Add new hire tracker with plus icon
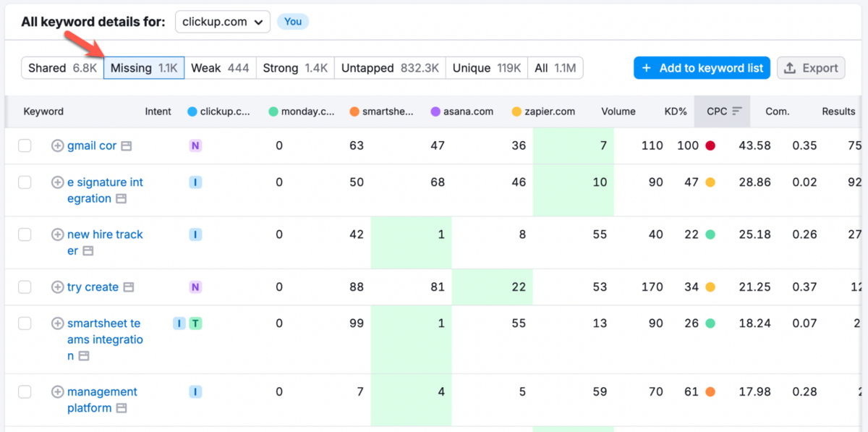Viewport: 868px width, 432px height. coord(57,234)
